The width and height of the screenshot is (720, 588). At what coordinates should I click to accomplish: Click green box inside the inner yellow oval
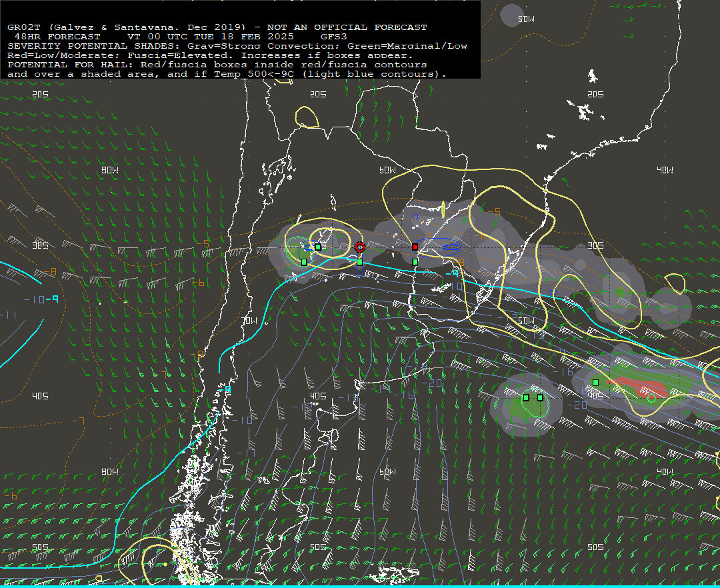coord(318,247)
